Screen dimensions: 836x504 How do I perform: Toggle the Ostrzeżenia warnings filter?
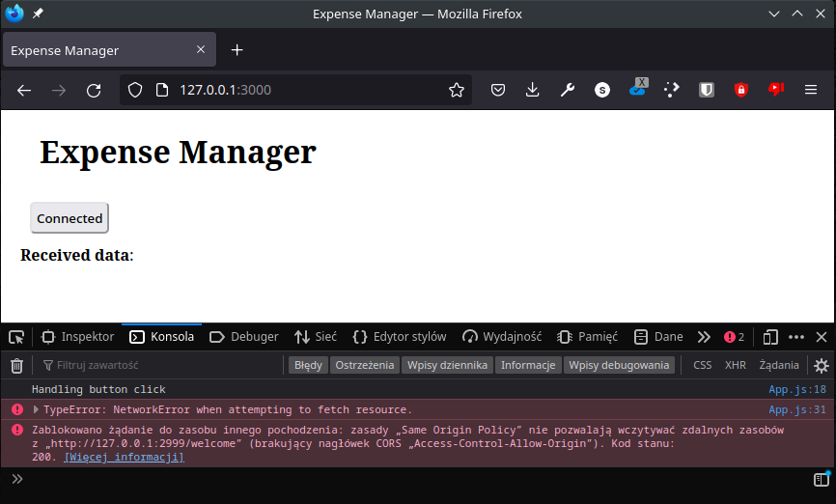(365, 365)
